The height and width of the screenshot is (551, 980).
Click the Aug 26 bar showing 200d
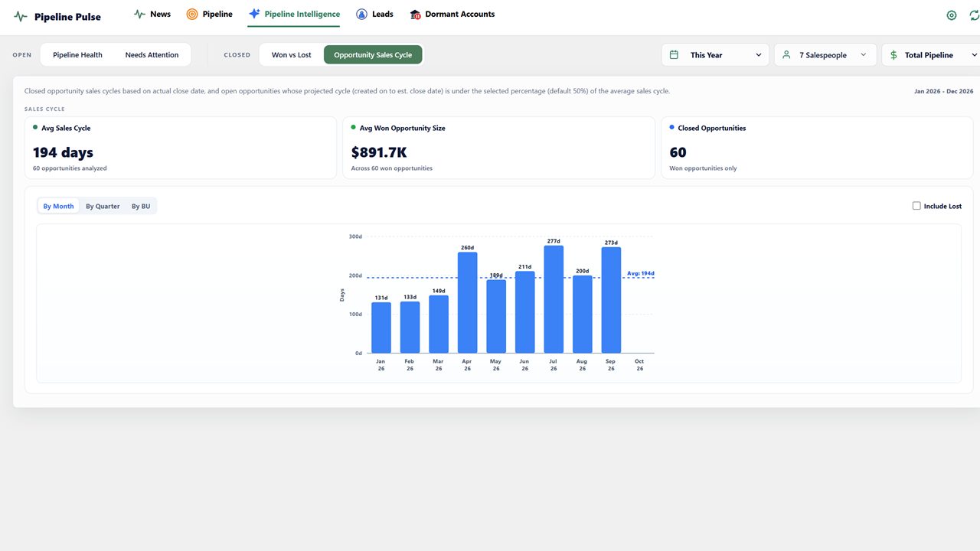pyautogui.click(x=583, y=315)
